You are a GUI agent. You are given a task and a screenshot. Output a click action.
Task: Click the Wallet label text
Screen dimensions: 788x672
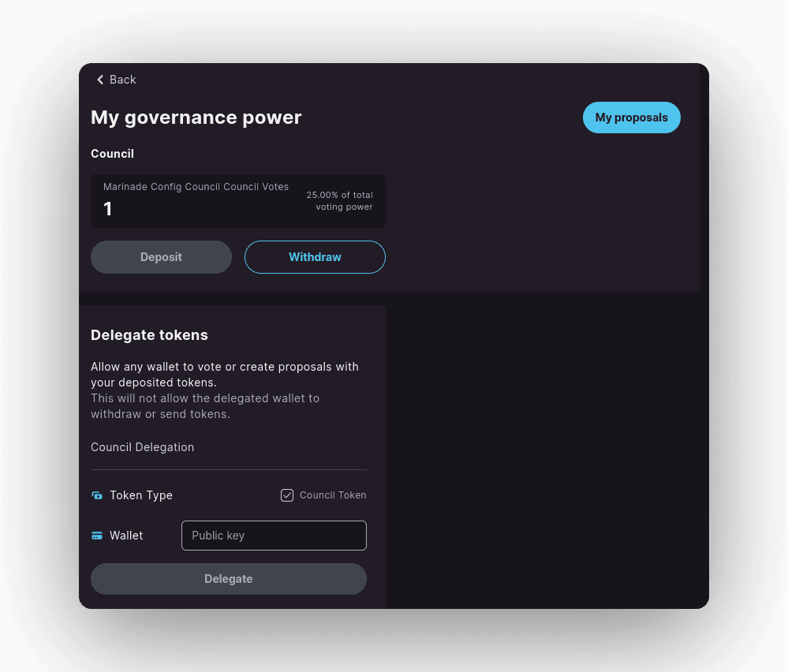click(x=126, y=536)
